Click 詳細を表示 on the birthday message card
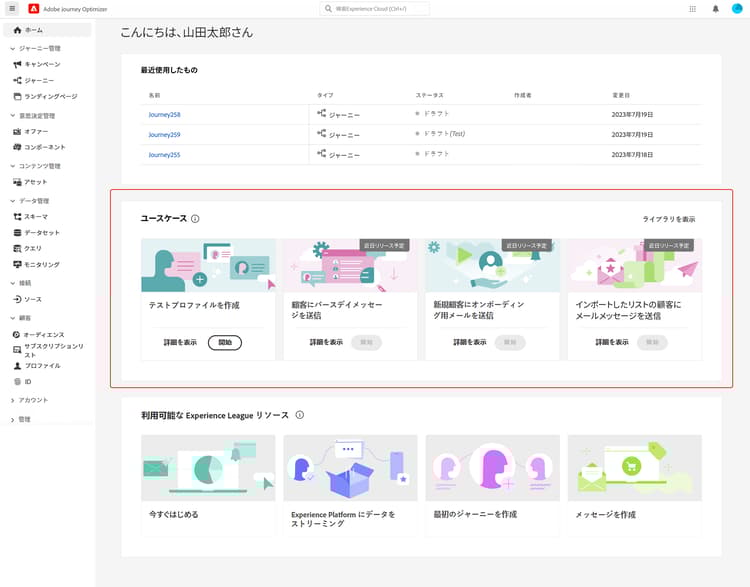The height and width of the screenshot is (587, 750). 326,343
